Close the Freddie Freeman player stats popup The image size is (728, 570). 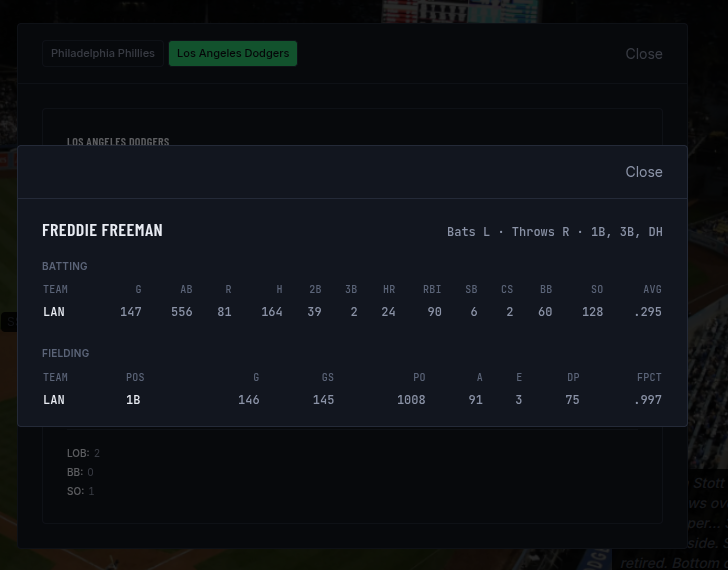(643, 172)
